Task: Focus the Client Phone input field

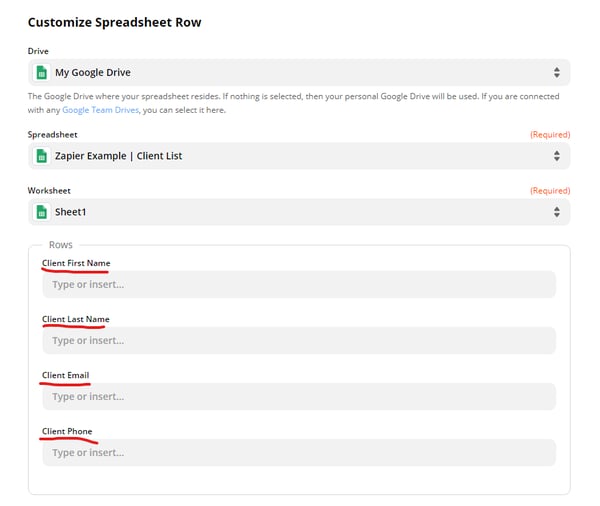Action: [299, 452]
